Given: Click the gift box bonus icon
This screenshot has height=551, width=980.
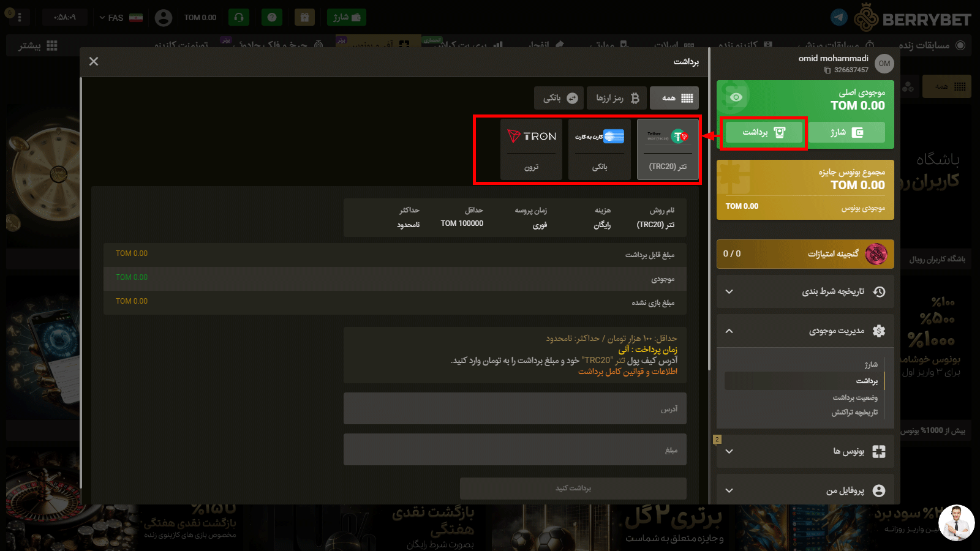Looking at the screenshot, I should (x=304, y=17).
